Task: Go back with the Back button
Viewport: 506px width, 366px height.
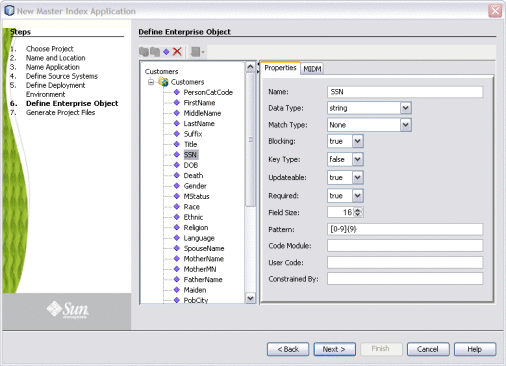Action: tap(288, 349)
